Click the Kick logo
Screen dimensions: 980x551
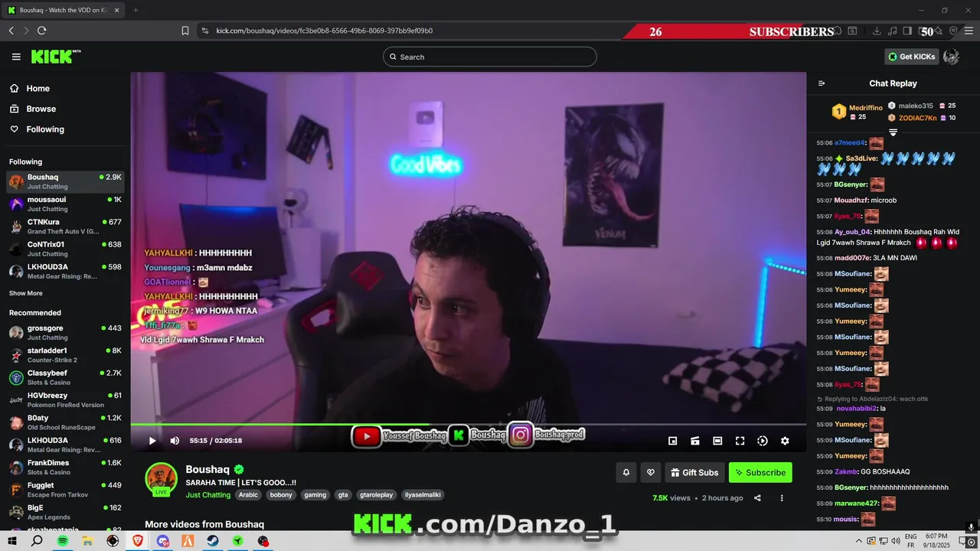point(55,57)
